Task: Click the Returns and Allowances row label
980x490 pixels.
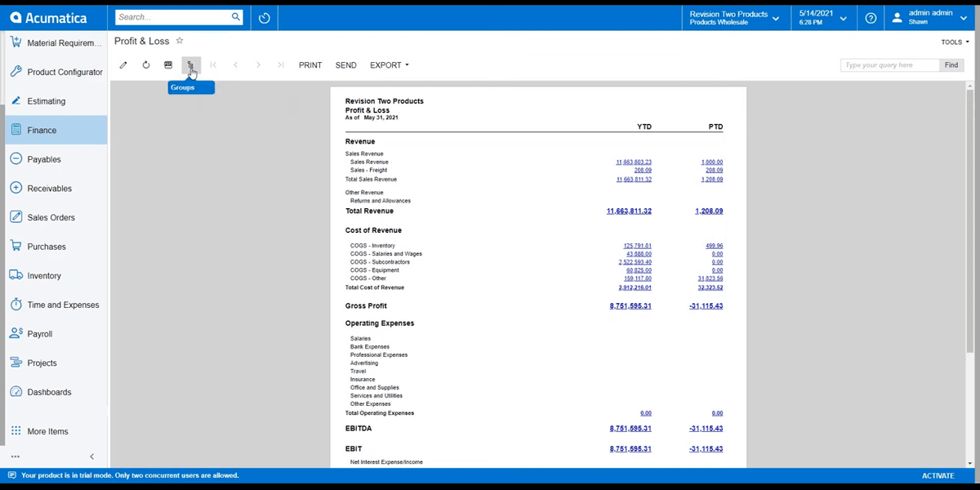Action: point(381,201)
